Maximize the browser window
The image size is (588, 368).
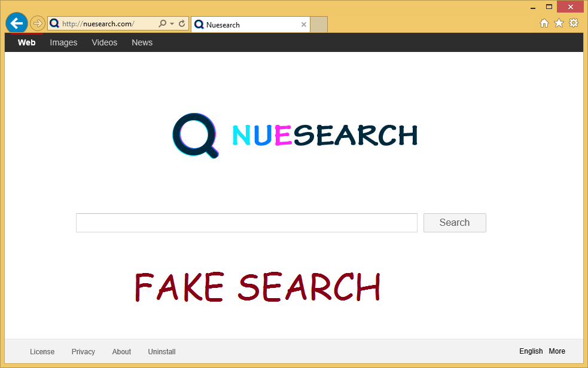pos(549,7)
